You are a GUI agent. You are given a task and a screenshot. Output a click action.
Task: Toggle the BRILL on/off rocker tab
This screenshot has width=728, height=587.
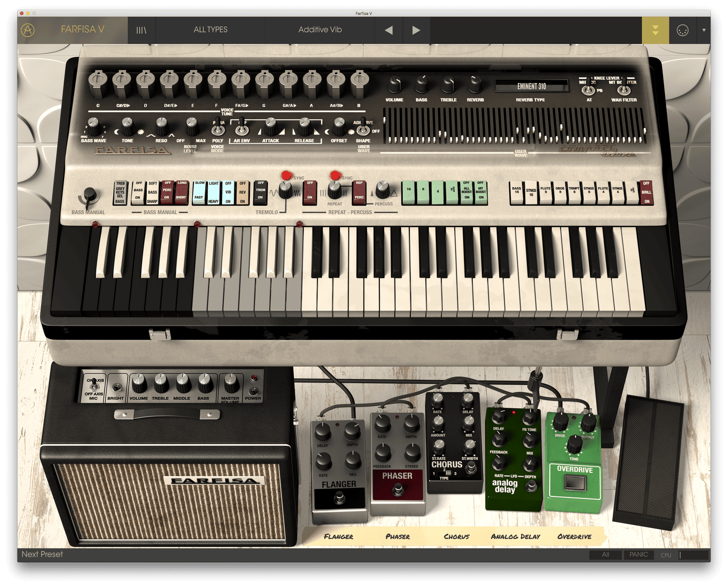coord(646,192)
